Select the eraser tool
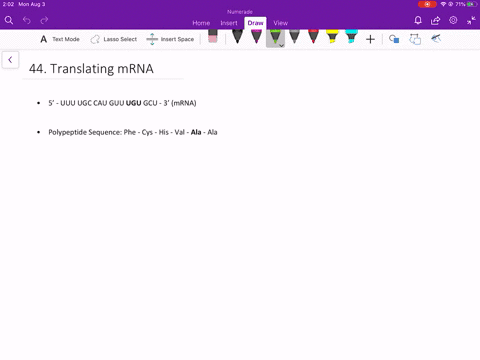 (213, 37)
